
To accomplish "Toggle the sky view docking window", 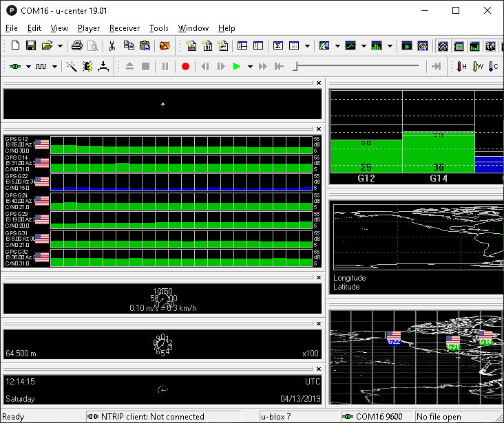I will pyautogui.click(x=444, y=46).
